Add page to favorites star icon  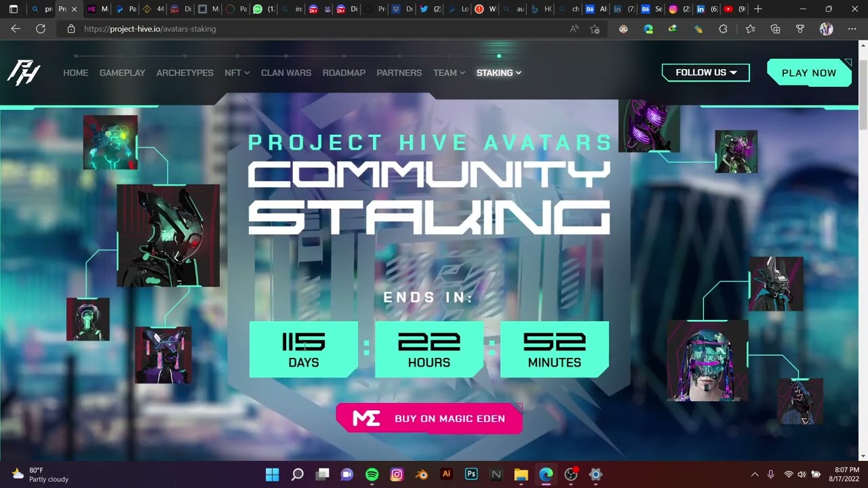595,29
